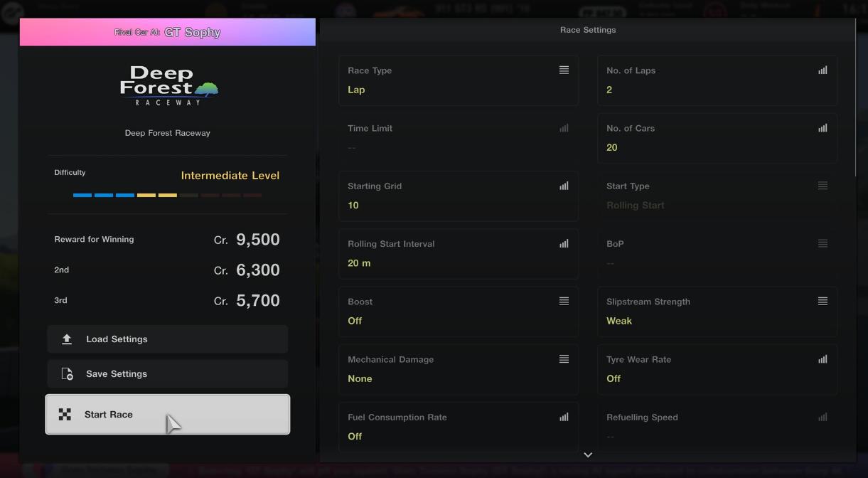Screen dimensions: 868x478
Task: Expand more settings with the down chevron
Action: tap(588, 455)
